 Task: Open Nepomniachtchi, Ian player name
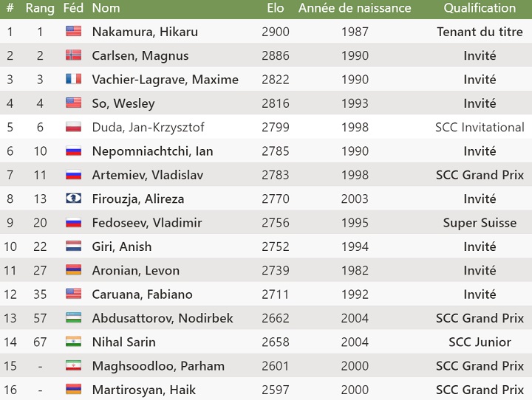pyautogui.click(x=152, y=151)
